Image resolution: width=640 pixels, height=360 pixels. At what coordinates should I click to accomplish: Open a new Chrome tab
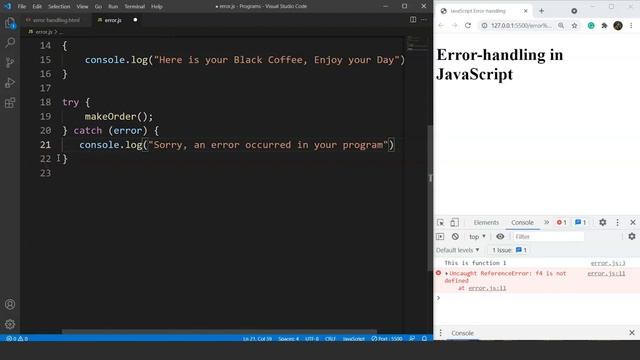point(542,11)
